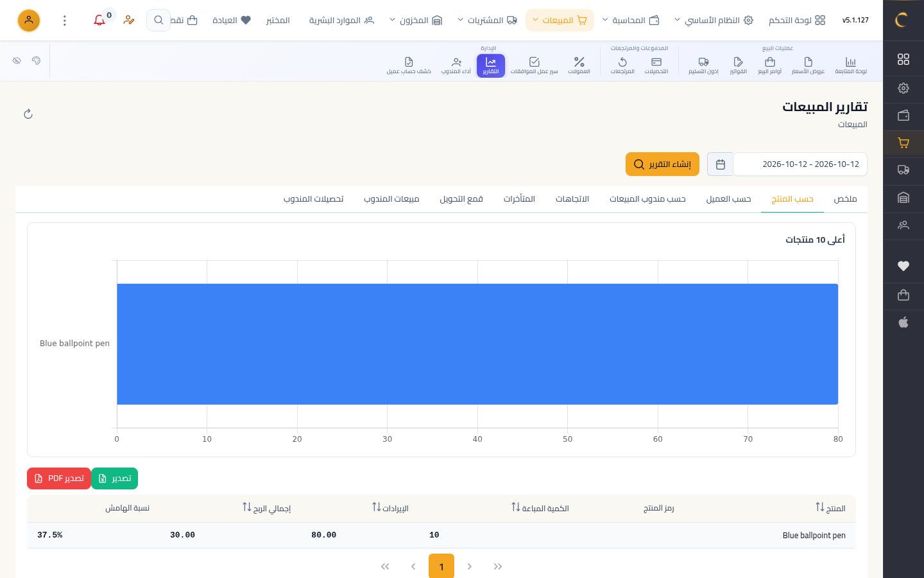
Task: Expand the النظام الأساسي dropdown menu
Action: click(713, 21)
